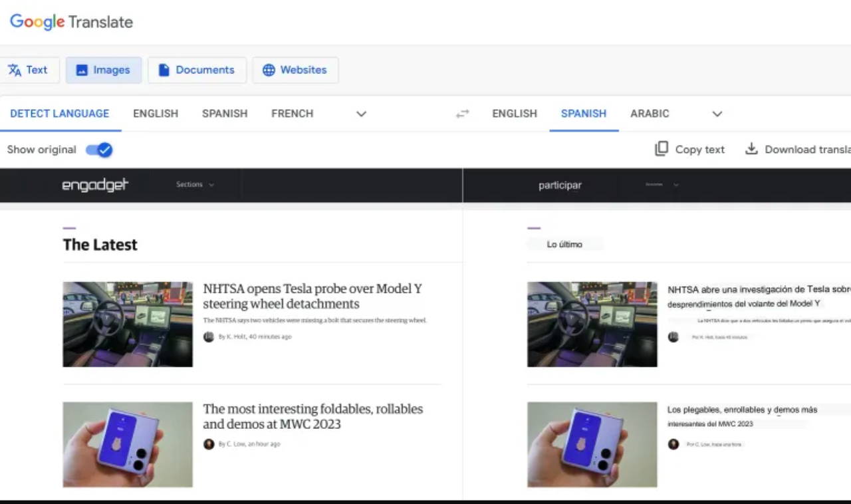Switch to the Documents tab

197,70
